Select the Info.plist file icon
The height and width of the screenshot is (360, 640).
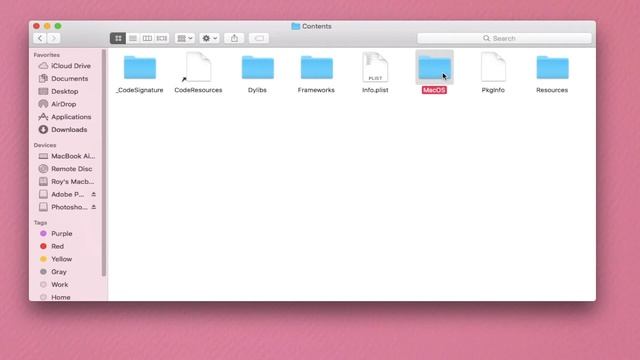(375, 67)
